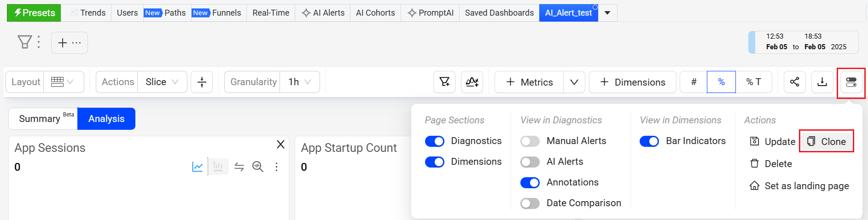Image resolution: width=868 pixels, height=220 pixels.
Task: Disable the Diagnostics page section toggle
Action: (x=434, y=141)
